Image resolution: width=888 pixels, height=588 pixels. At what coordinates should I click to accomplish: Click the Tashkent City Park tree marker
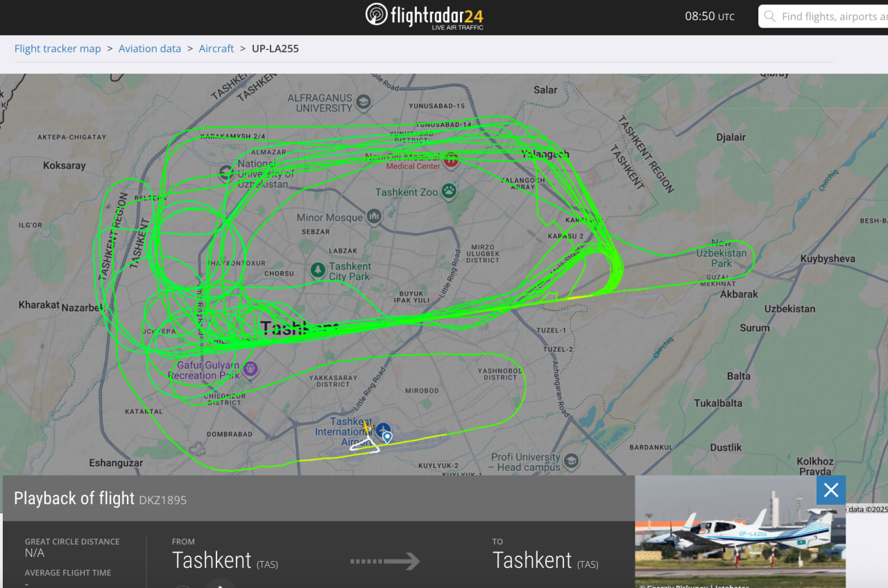[318, 270]
